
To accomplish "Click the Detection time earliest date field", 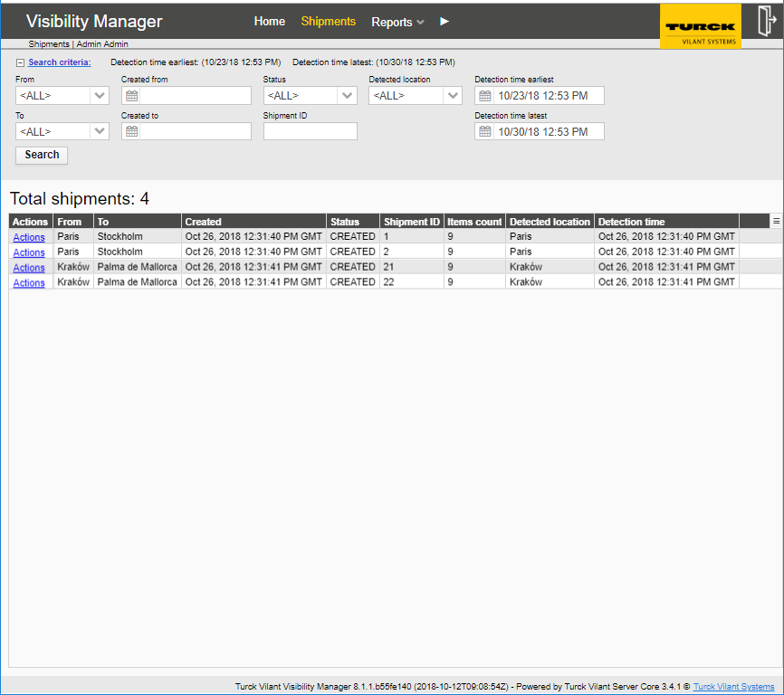I will (x=549, y=95).
